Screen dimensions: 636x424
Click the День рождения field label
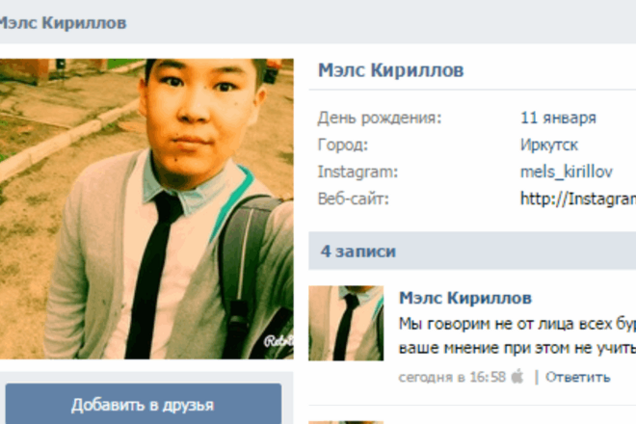379,118
